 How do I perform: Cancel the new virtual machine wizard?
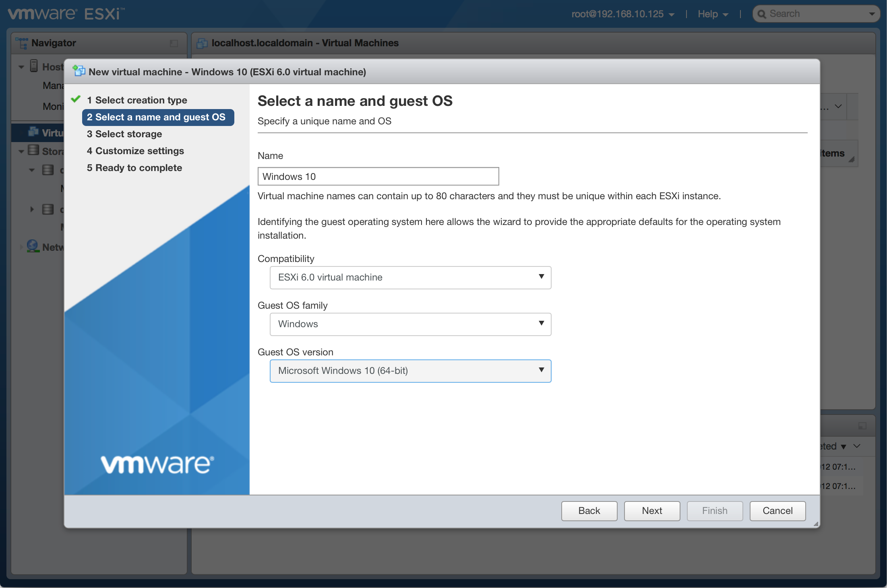pyautogui.click(x=777, y=511)
